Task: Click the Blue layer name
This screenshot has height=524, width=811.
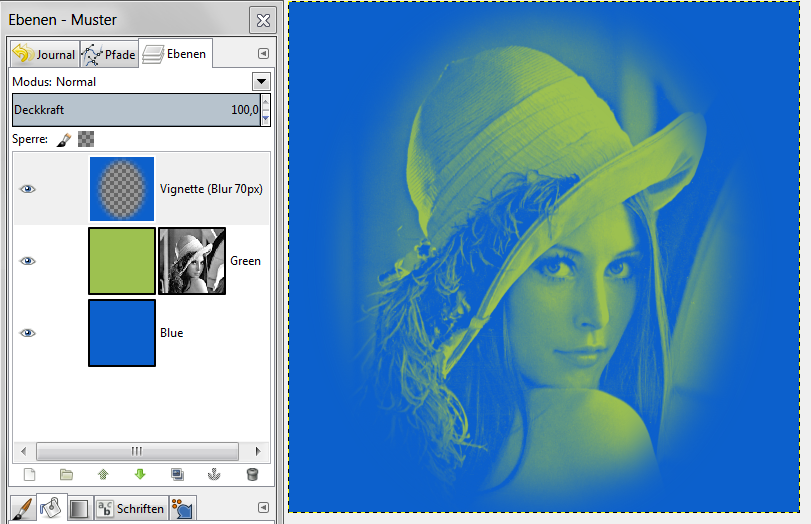Action: click(x=172, y=333)
